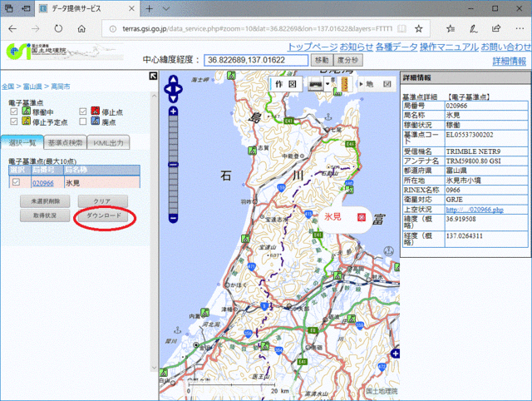Open the print options dropdown arrow

click(328, 84)
